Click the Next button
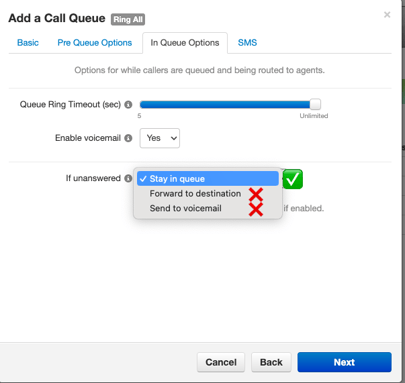This screenshot has width=405, height=383. point(344,362)
